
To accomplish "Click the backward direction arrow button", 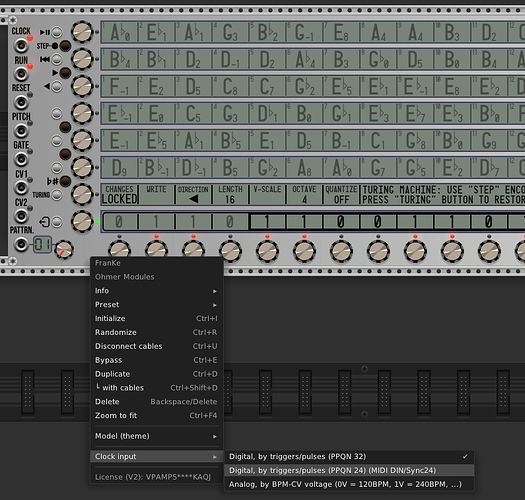I will 57,86.
